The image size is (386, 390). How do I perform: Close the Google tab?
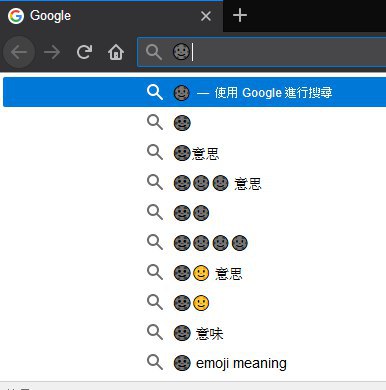pos(206,16)
